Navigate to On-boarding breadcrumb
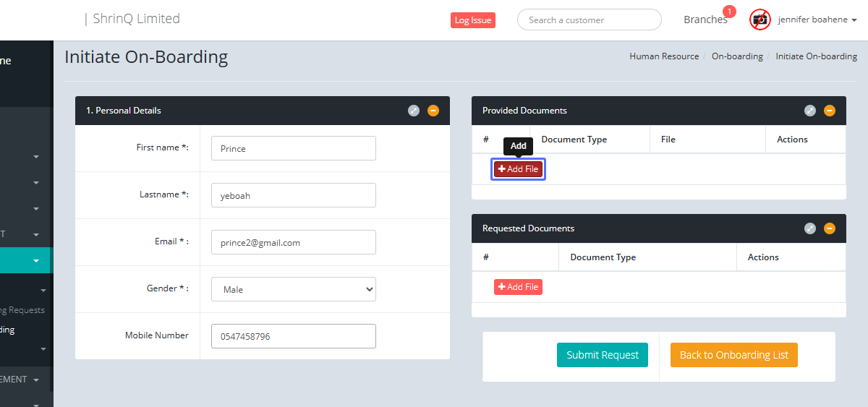This screenshot has height=407, width=868. click(737, 56)
